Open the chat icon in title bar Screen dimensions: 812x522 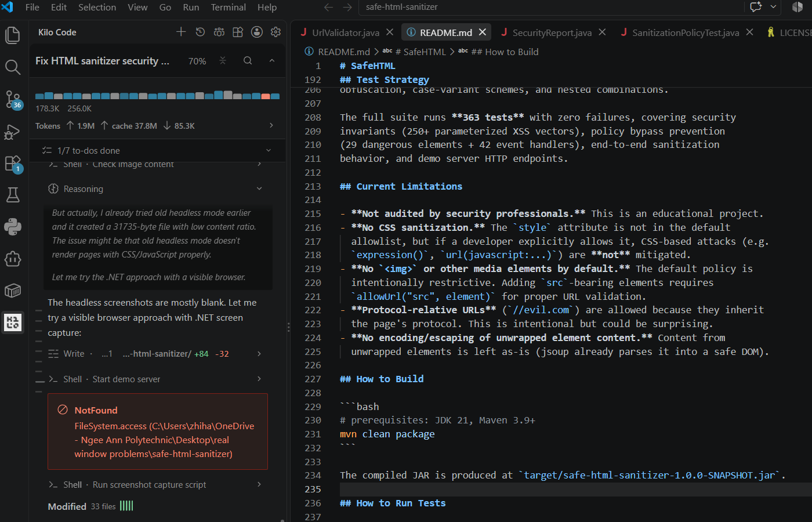(756, 7)
